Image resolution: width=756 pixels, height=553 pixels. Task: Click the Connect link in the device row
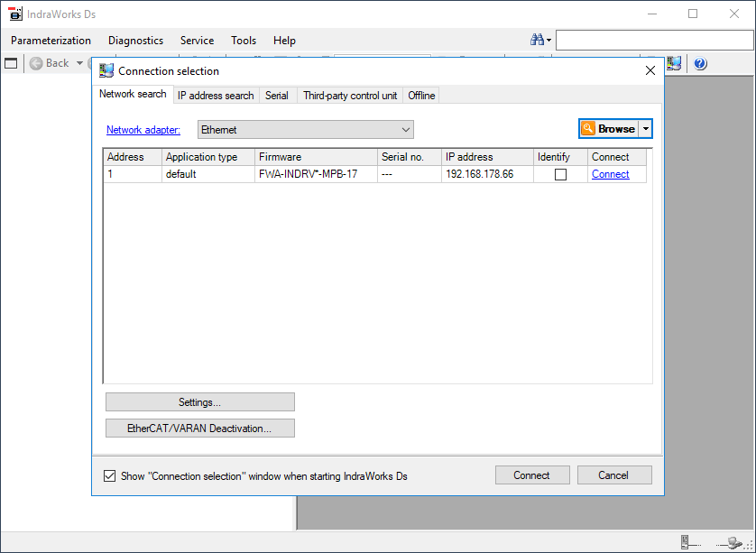[x=611, y=174]
